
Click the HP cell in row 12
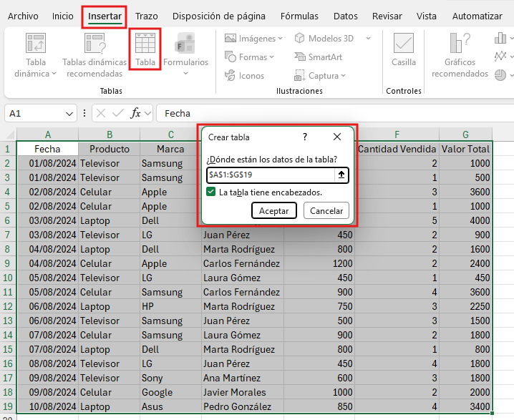tap(171, 306)
